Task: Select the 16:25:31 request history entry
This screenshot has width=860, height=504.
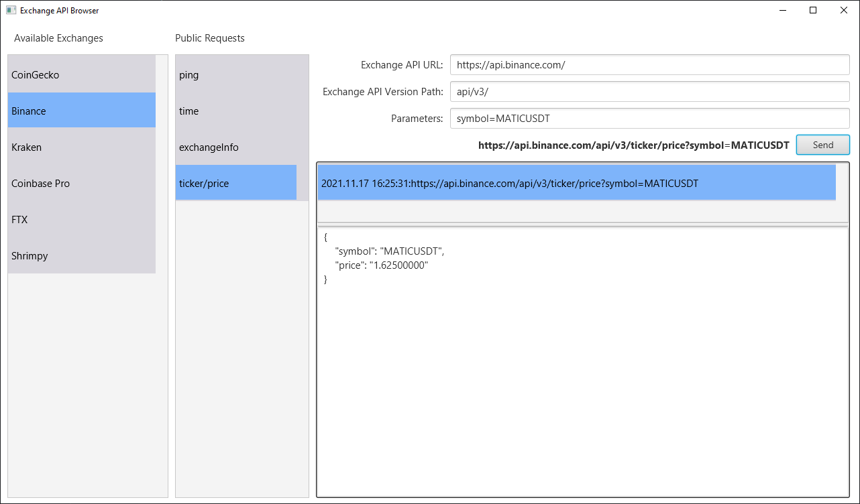Action: [576, 183]
